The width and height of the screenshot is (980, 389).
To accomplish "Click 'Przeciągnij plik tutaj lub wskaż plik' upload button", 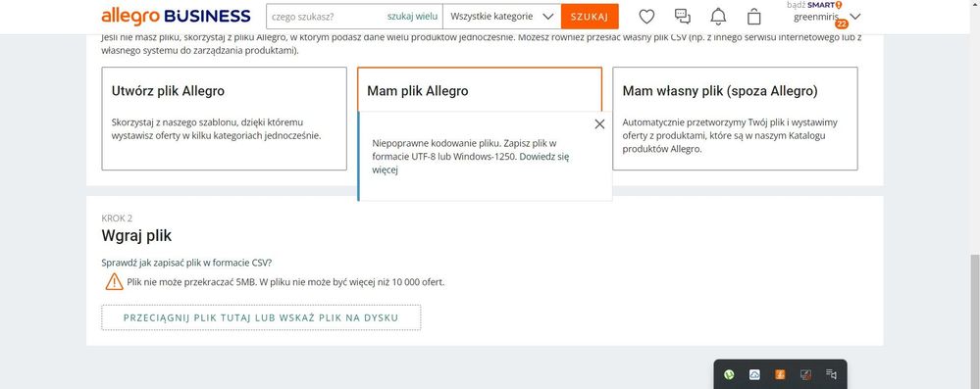I will coord(261,317).
